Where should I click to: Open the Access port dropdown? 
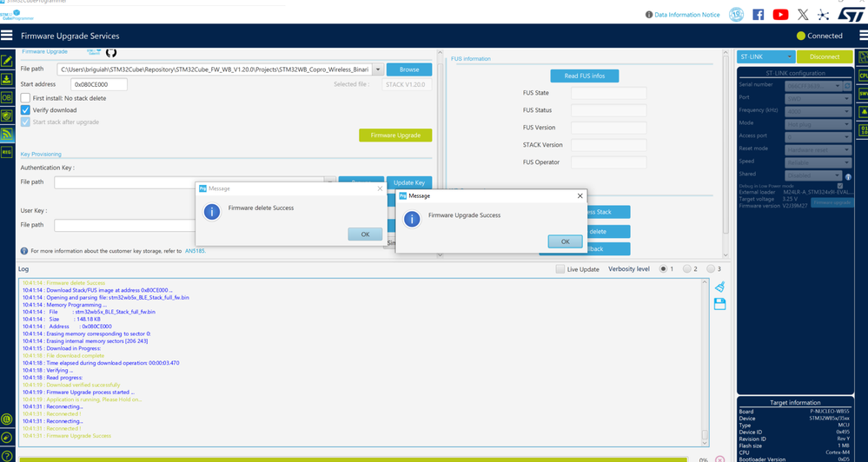click(x=818, y=137)
